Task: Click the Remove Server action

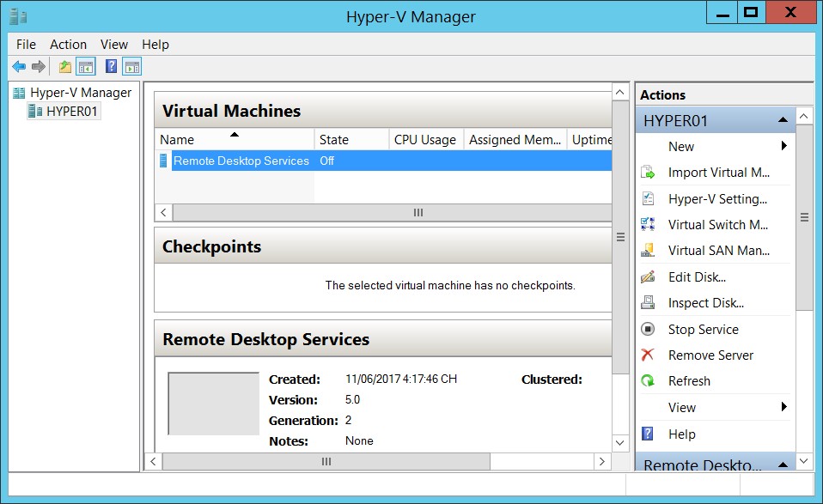Action: pyautogui.click(x=710, y=355)
